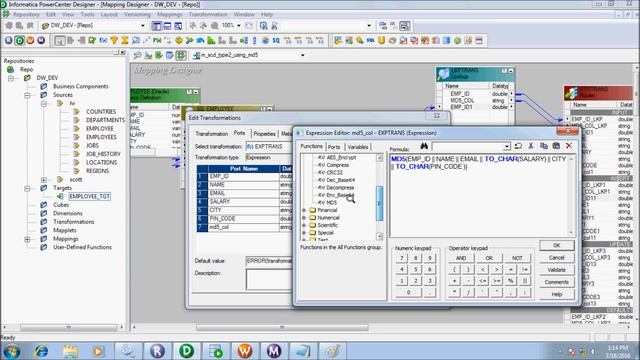Click the 7 key on numeric keypad
The height and width of the screenshot is (360, 640).
click(402, 258)
